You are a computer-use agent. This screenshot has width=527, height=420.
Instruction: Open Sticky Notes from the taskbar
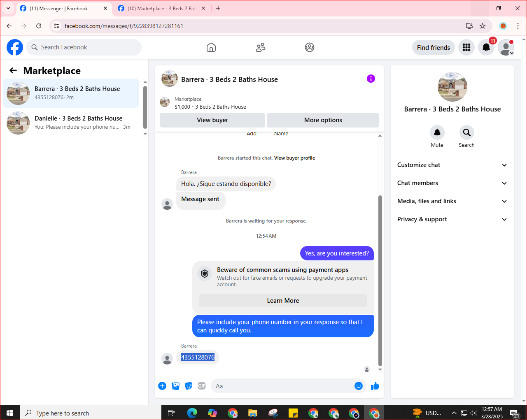[x=293, y=413]
